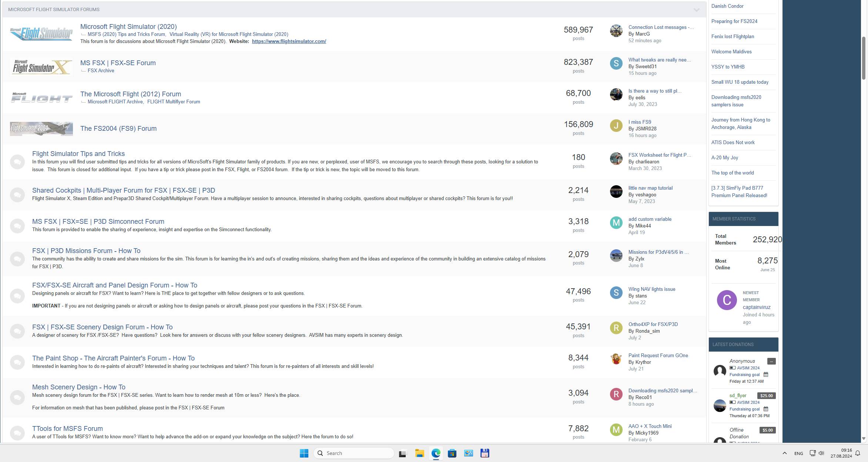Image resolution: width=868 pixels, height=462 pixels.
Task: Open MarcG's avatar next to Connection Lost post
Action: click(616, 31)
